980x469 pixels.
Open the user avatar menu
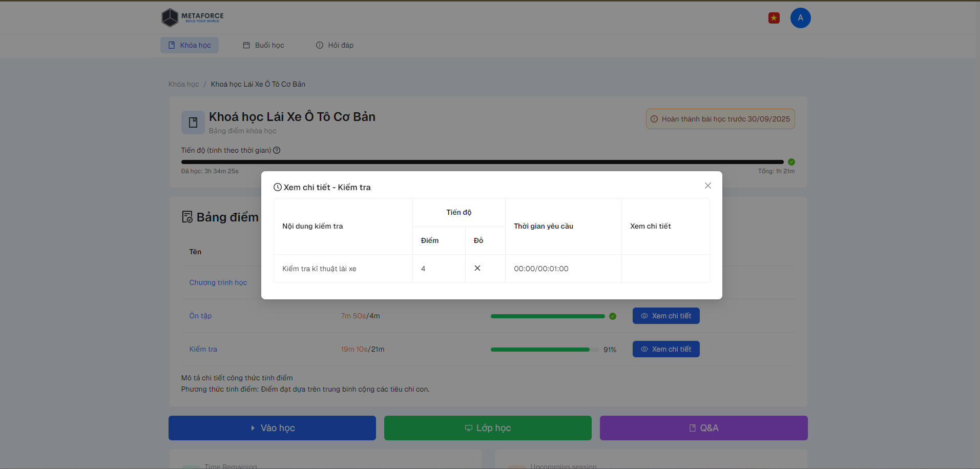click(x=800, y=18)
